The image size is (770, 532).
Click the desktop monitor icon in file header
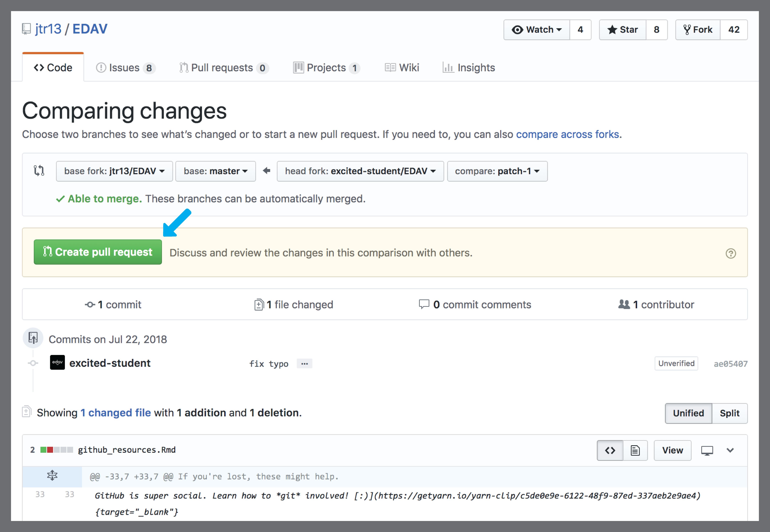(x=707, y=451)
